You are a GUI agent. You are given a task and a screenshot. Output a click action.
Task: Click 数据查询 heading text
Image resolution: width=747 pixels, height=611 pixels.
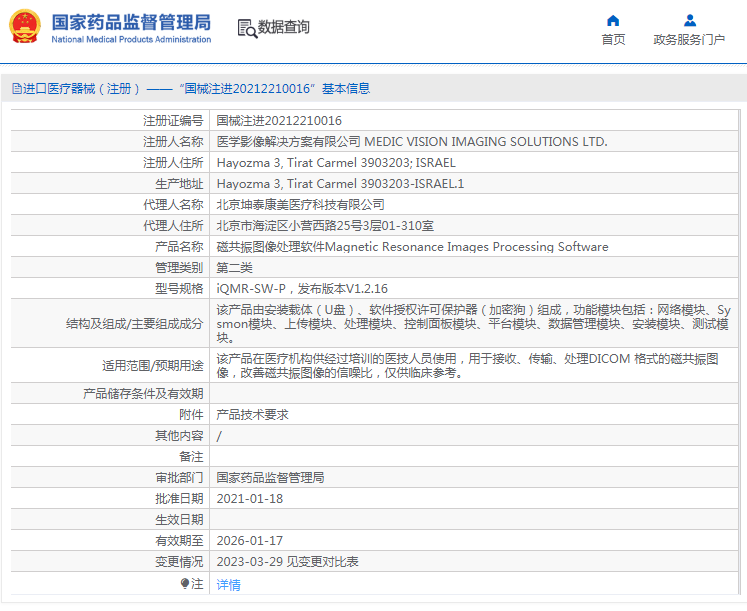[x=283, y=27]
